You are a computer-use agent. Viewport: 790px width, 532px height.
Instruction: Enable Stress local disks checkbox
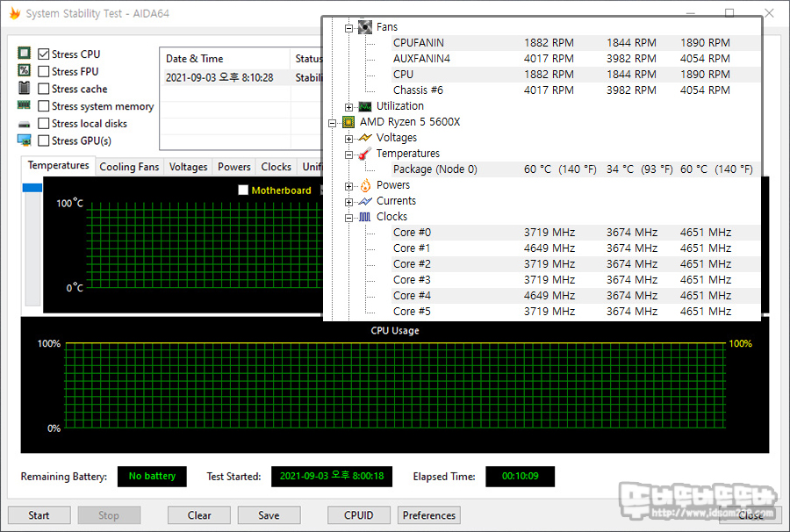pos(44,124)
